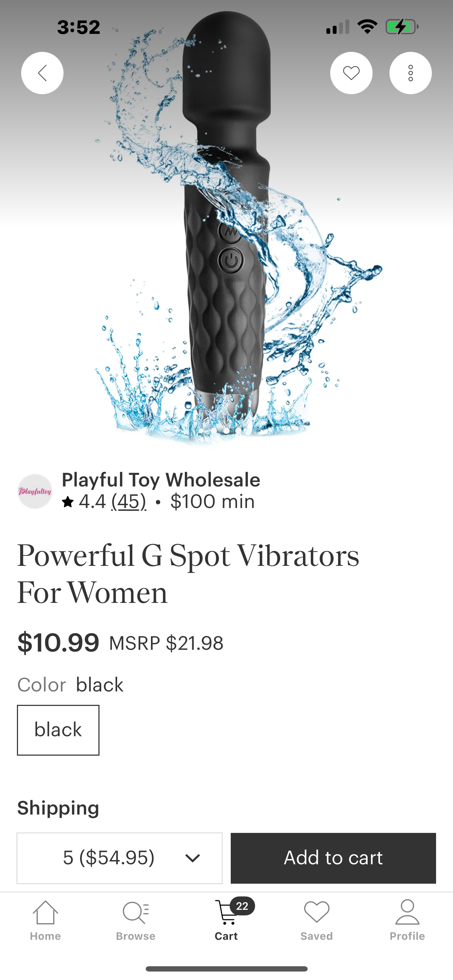
Task: Click the quantity dropdown chevron arrow
Action: (x=193, y=858)
